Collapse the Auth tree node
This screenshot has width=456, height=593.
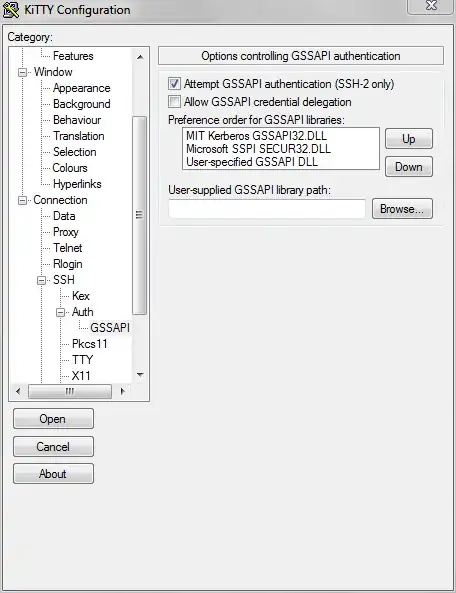tap(60, 312)
